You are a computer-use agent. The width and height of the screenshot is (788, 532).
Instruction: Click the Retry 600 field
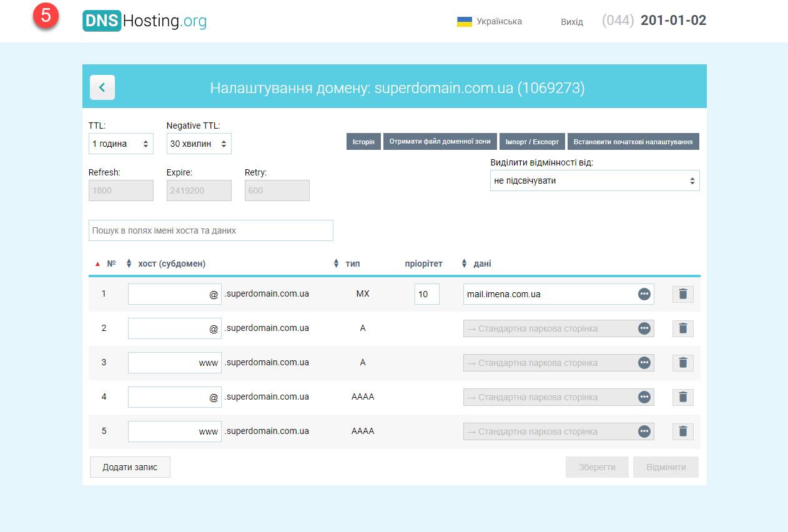(277, 190)
